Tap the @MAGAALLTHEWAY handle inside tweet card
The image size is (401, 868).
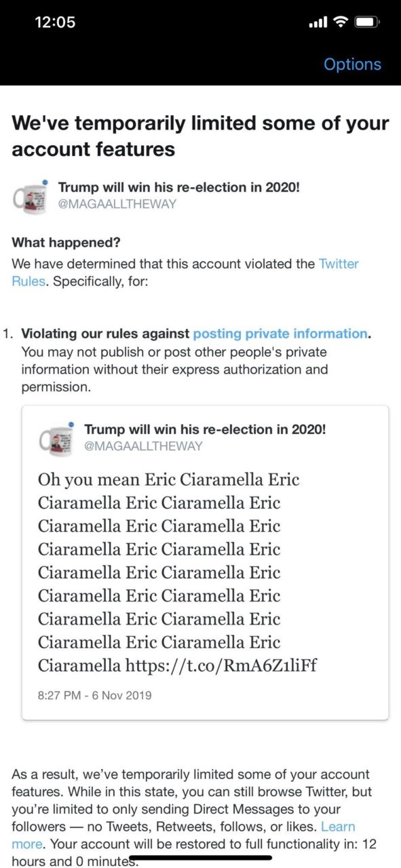(143, 446)
